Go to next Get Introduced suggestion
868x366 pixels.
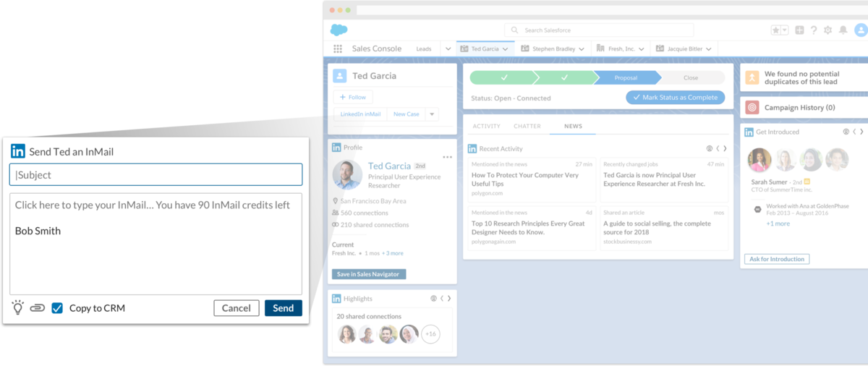point(862,132)
